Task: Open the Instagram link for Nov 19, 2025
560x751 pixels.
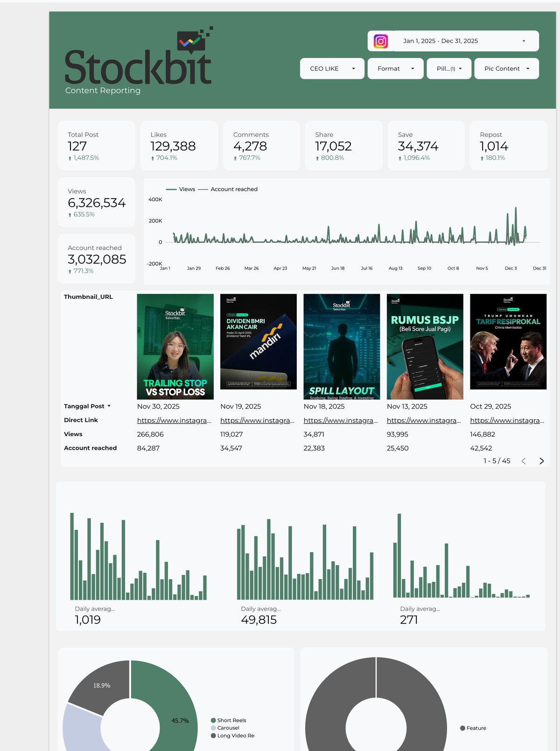Action: coord(257,420)
